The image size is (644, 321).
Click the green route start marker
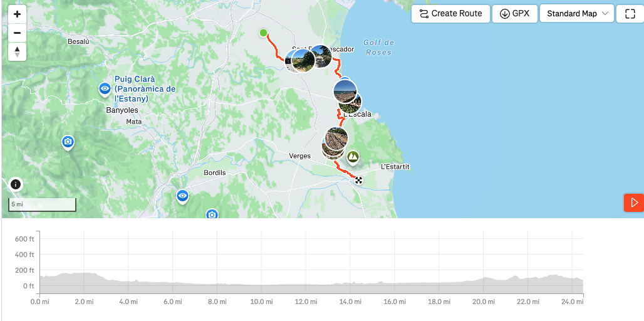(263, 33)
